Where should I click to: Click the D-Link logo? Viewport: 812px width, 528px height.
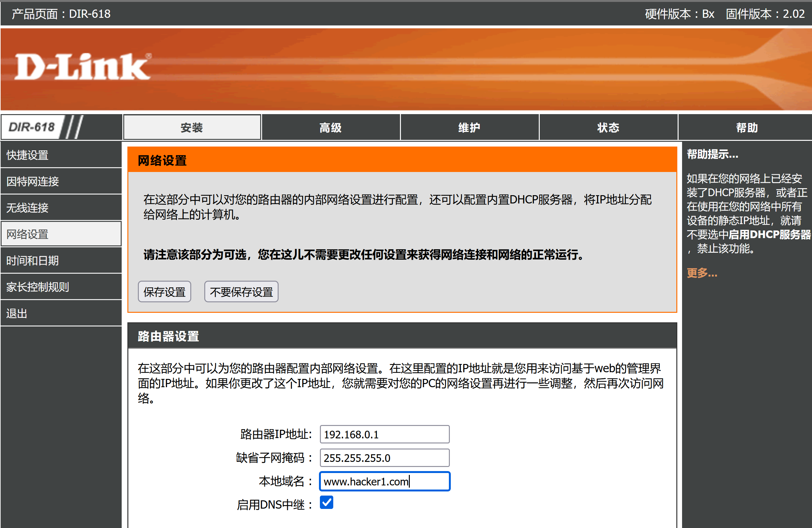[x=82, y=67]
